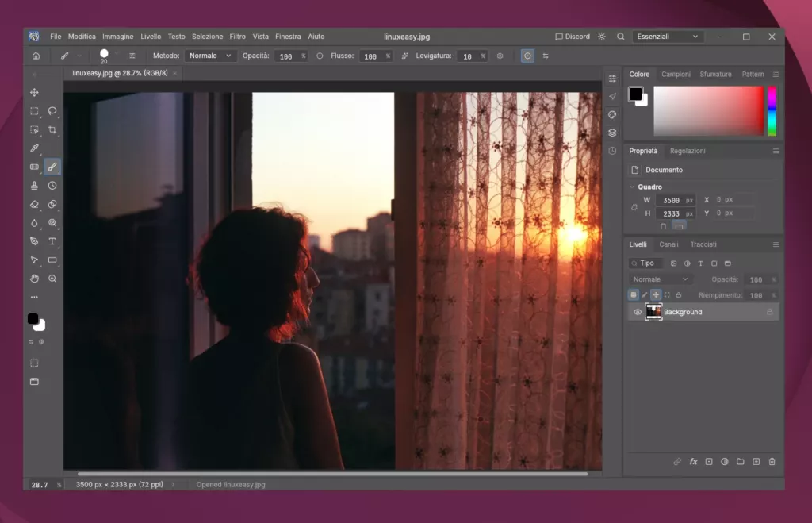Pick a color in red gradient field

point(708,111)
